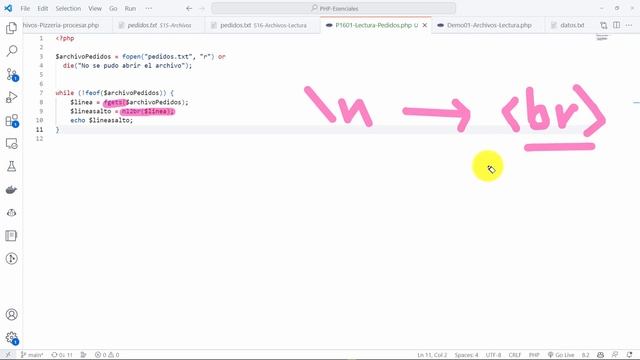Open the Explorer view in activity bar
The width and height of the screenshot is (640, 360).
pos(11,28)
